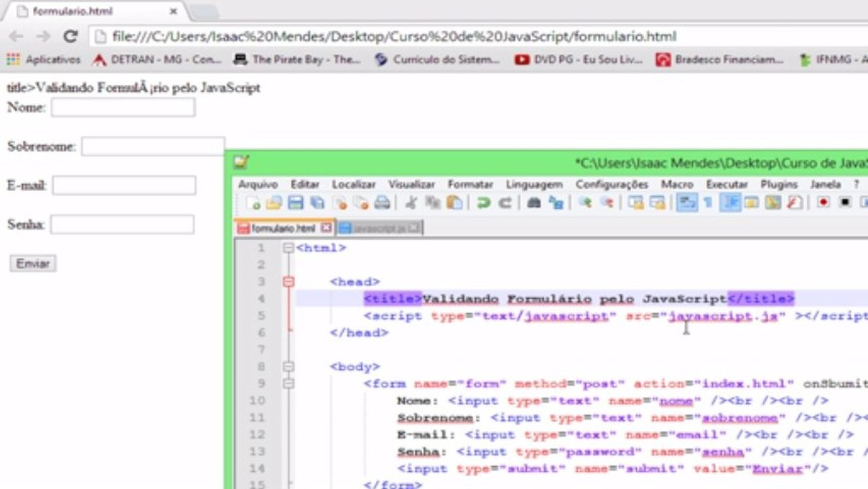Cut selection with the scissors icon
This screenshot has width=868, height=489.
(411, 202)
